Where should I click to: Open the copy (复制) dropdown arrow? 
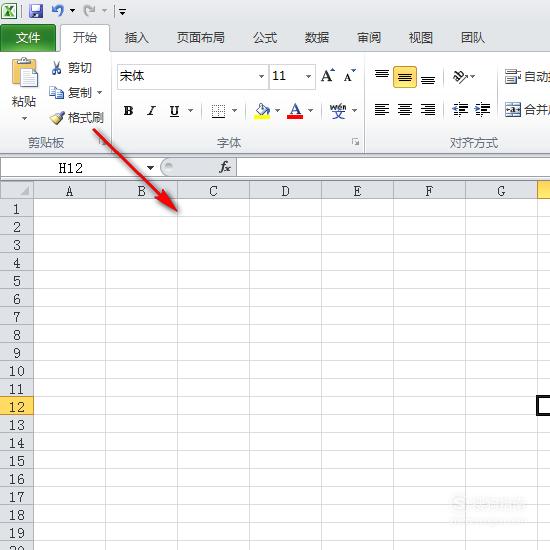click(x=100, y=93)
